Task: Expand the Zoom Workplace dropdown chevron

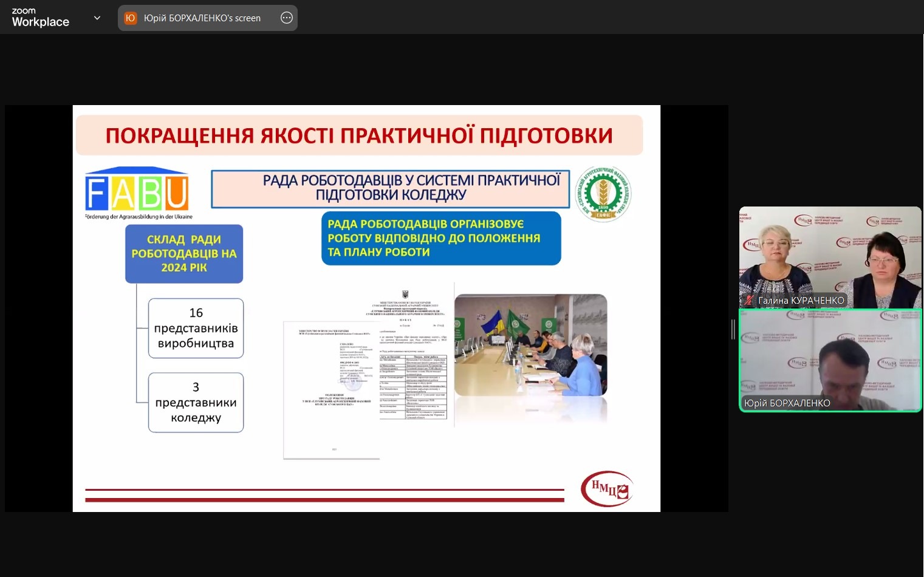Action: click(x=97, y=18)
